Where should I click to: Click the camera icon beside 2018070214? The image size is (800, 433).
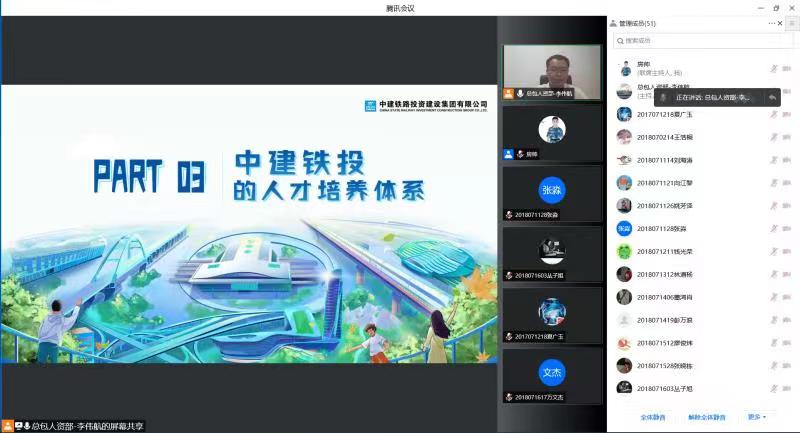coord(787,138)
